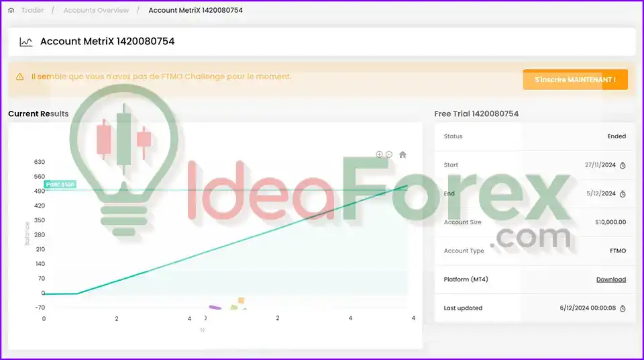Viewport: 644px width, 360px height.
Task: Click the line chart icon beside Account MetriX title
Action: (x=26, y=42)
